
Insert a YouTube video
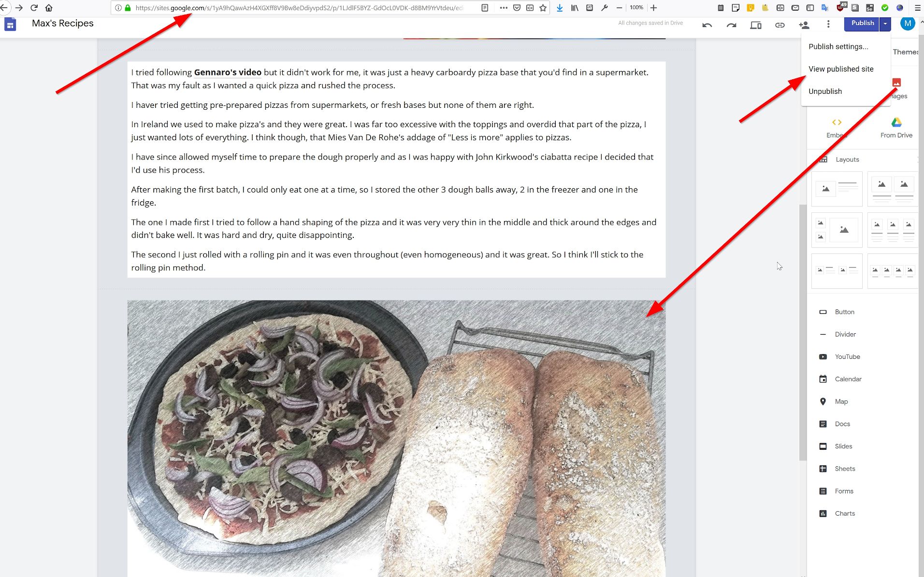pos(847,357)
